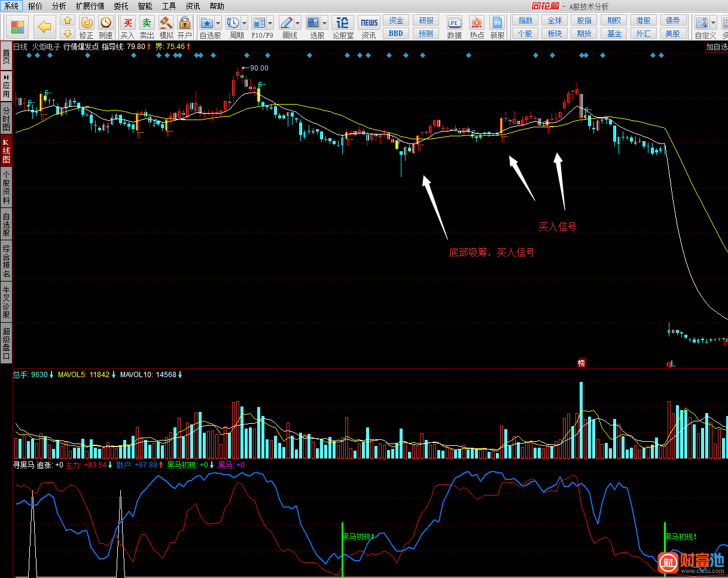The image size is (728, 578).
Task: Click the 指导线: 79.80 value
Action: coord(123,46)
